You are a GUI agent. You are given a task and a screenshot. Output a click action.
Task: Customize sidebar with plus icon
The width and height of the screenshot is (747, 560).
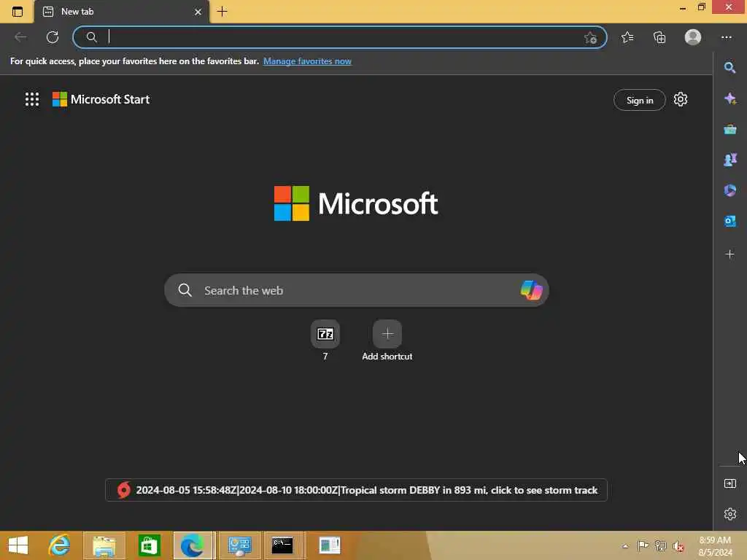click(729, 254)
